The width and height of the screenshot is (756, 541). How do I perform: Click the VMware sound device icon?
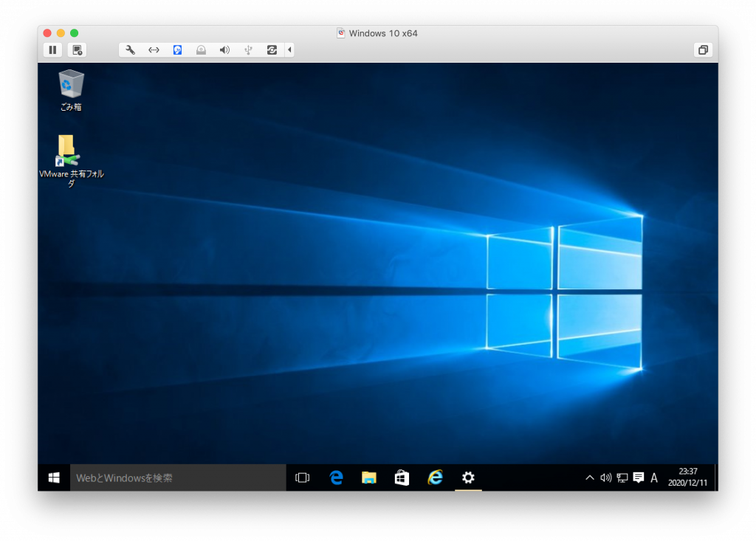pyautogui.click(x=224, y=49)
